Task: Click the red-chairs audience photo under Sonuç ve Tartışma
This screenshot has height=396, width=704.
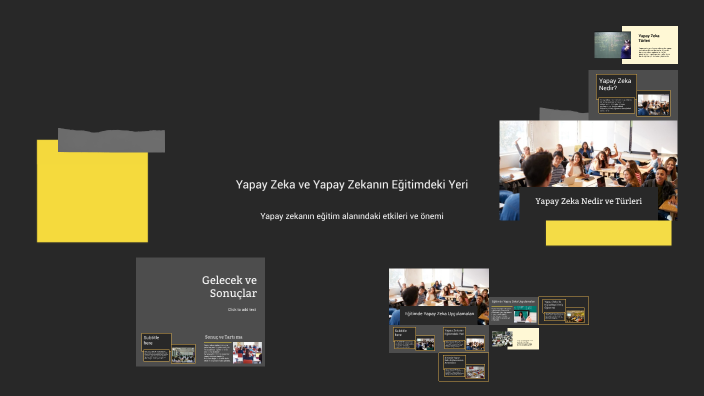Action: click(247, 352)
